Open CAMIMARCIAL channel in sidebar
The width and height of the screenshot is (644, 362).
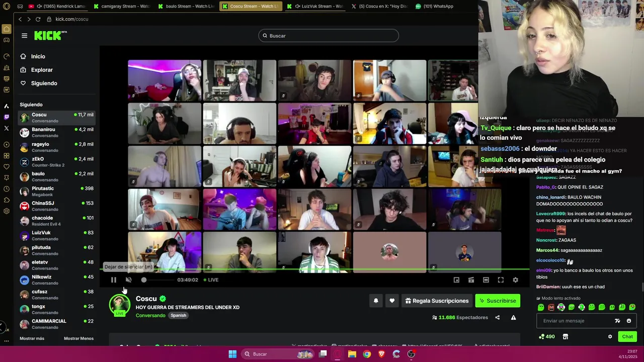(56, 324)
